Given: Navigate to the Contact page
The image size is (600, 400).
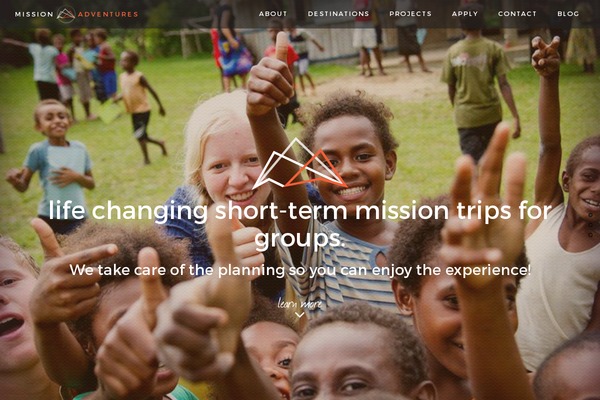Looking at the screenshot, I should 517,14.
